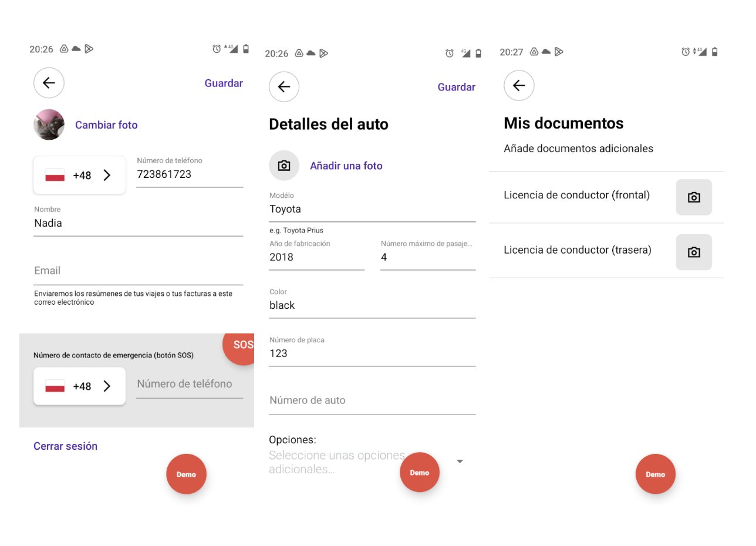Focus the Email input field
The height and width of the screenshot is (546, 756).
click(139, 271)
